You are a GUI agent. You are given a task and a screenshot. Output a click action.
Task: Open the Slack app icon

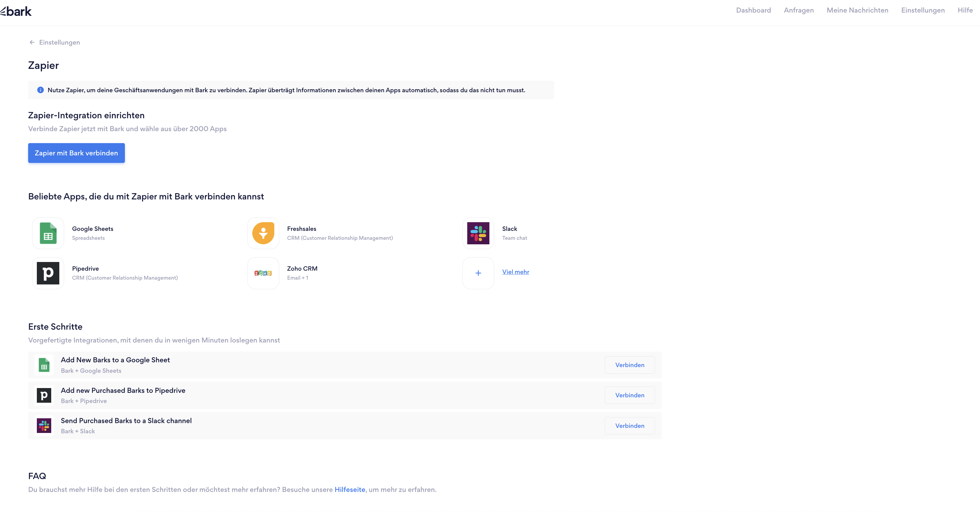point(478,233)
